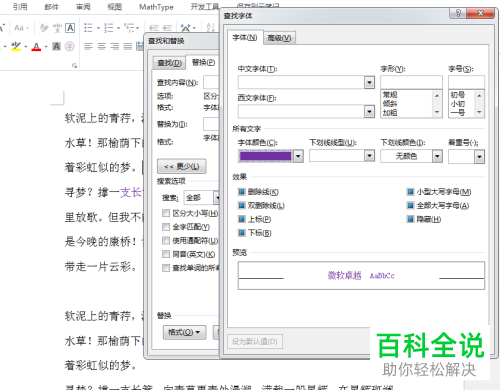This screenshot has width=500, height=390.
Task: Toggle the 小型大写字母(M) checkbox
Action: pyautogui.click(x=410, y=192)
